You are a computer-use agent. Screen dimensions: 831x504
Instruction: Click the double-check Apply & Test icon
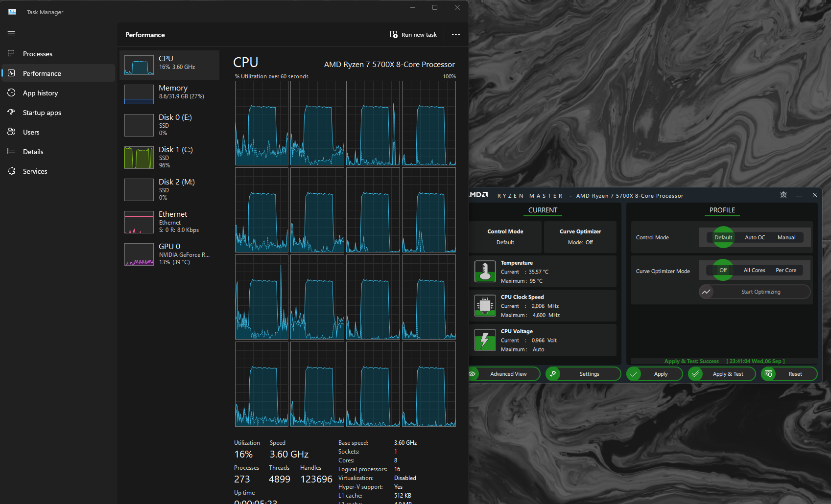pos(695,374)
